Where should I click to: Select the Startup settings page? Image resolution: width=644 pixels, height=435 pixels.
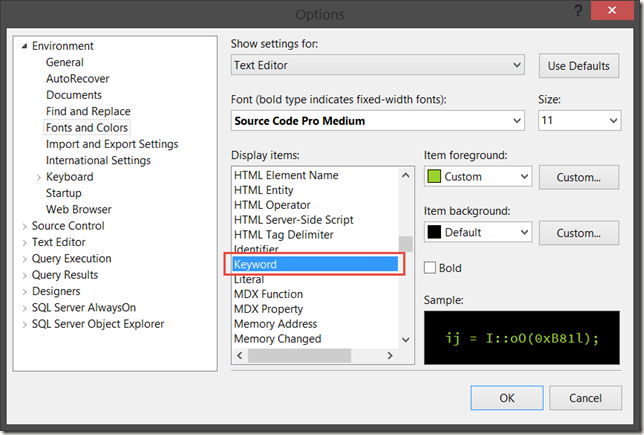pos(63,193)
